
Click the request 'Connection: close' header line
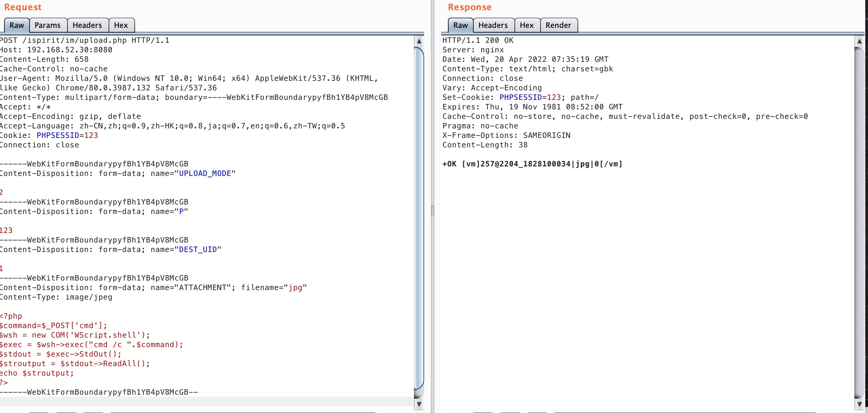pos(39,145)
